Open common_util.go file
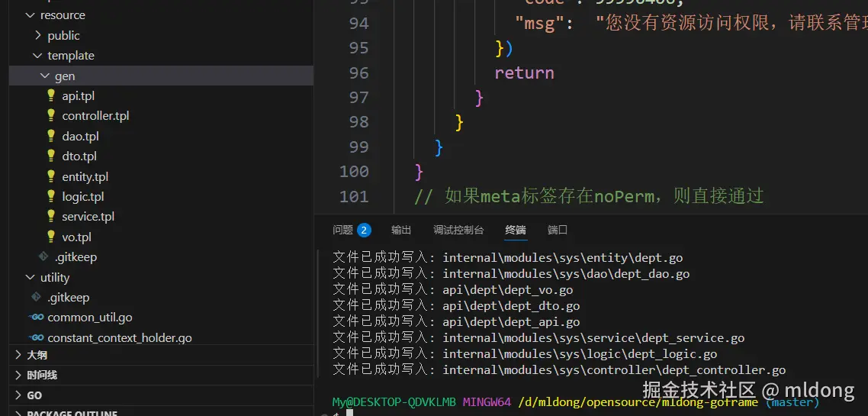The width and height of the screenshot is (868, 416). pos(90,318)
